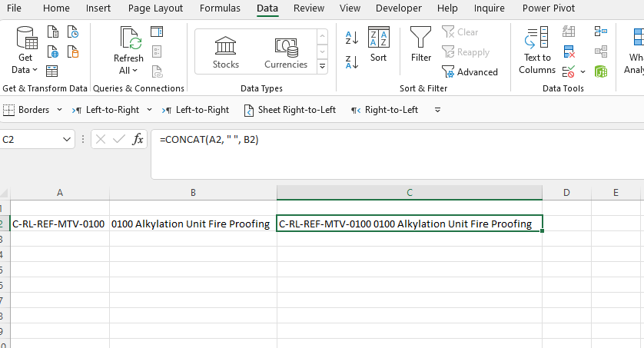This screenshot has height=348, width=644.
Task: Open the File tab
Action: point(14,8)
